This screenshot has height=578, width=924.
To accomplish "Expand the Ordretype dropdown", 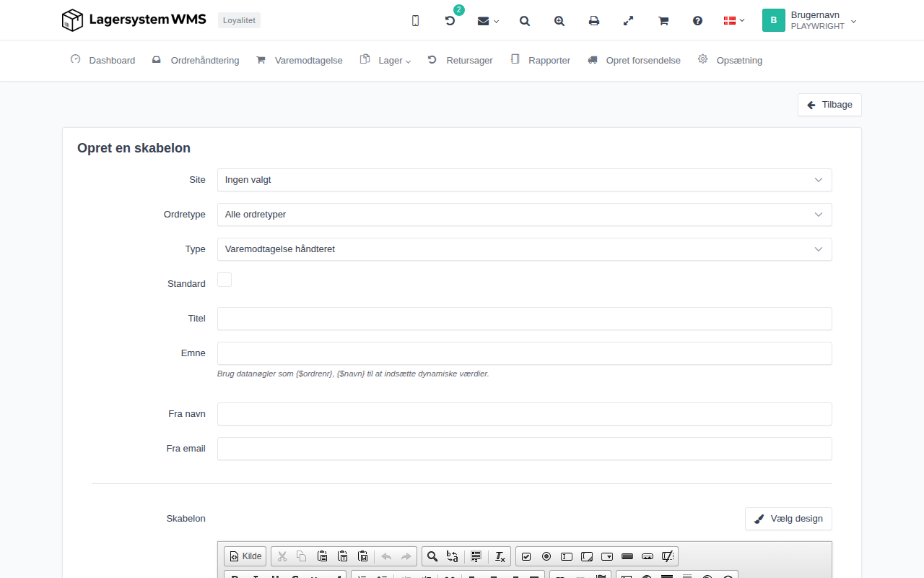I will tap(524, 215).
